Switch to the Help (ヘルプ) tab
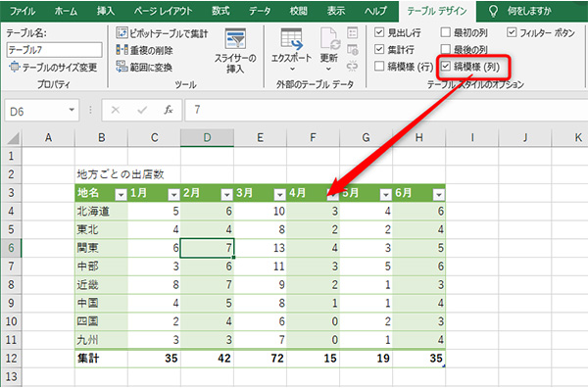 pyautogui.click(x=375, y=11)
